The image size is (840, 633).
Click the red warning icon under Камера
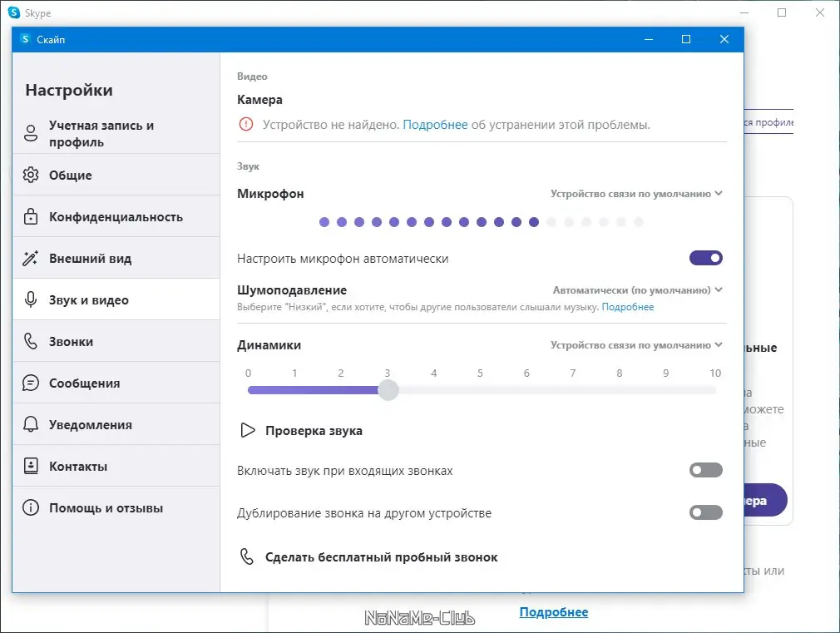coord(246,124)
